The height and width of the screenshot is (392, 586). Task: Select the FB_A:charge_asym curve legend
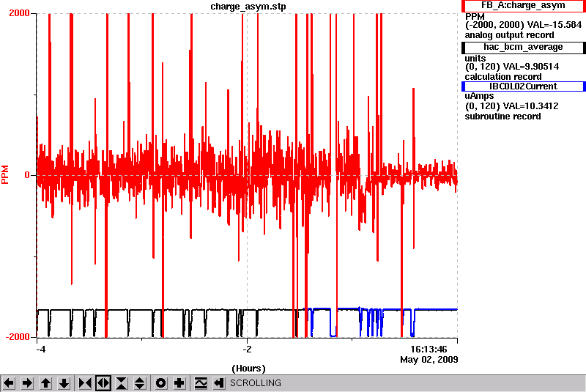[x=523, y=6]
